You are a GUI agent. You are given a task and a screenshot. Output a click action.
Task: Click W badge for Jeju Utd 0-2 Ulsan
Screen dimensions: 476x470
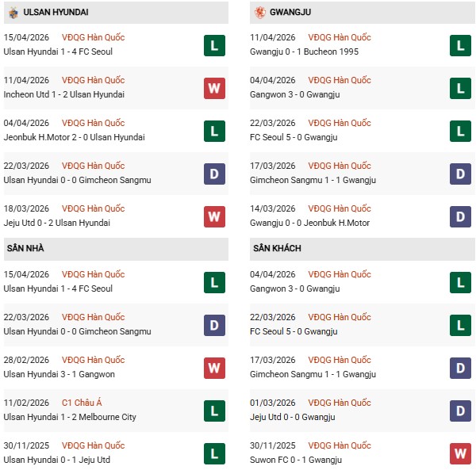214,216
